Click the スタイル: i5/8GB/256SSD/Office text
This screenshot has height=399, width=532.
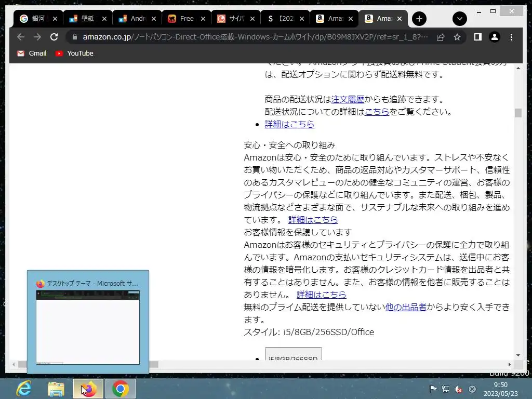309,332
